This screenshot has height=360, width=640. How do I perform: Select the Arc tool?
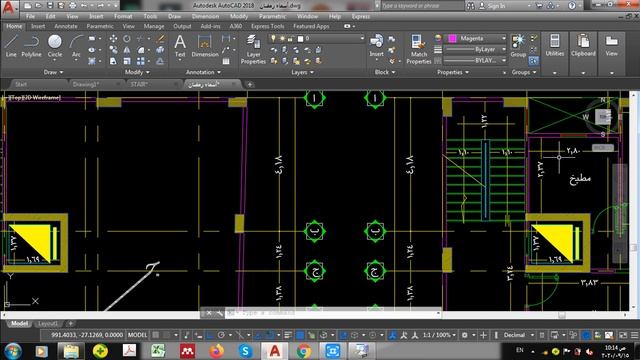click(76, 46)
